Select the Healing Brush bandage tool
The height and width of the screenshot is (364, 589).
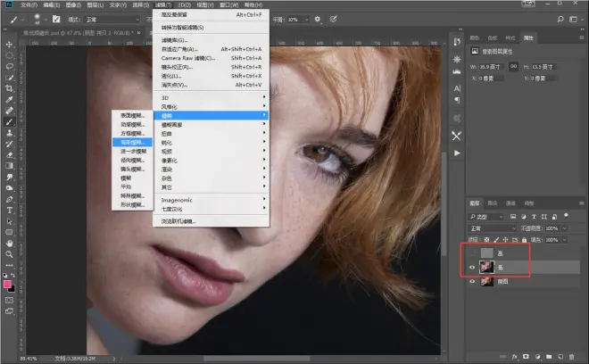click(x=10, y=111)
